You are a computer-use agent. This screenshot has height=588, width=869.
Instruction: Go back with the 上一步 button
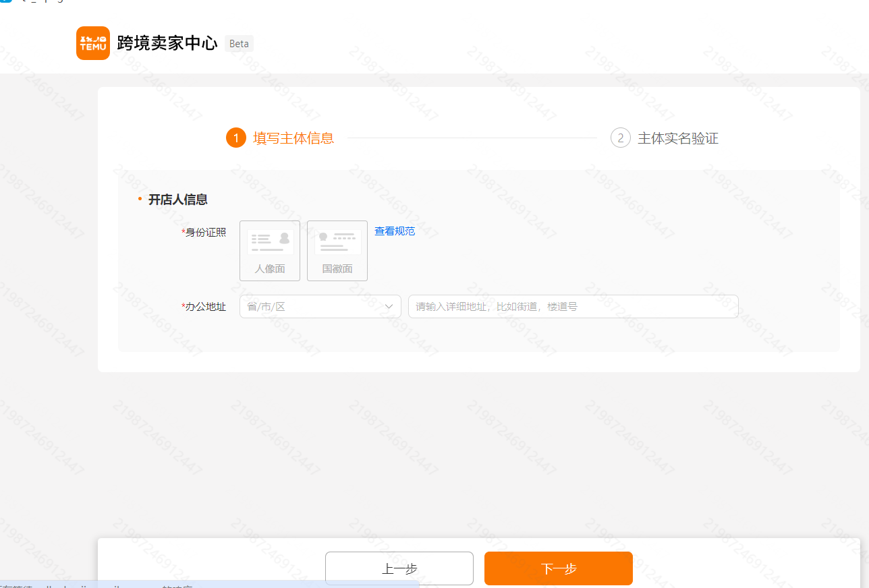[x=399, y=568]
